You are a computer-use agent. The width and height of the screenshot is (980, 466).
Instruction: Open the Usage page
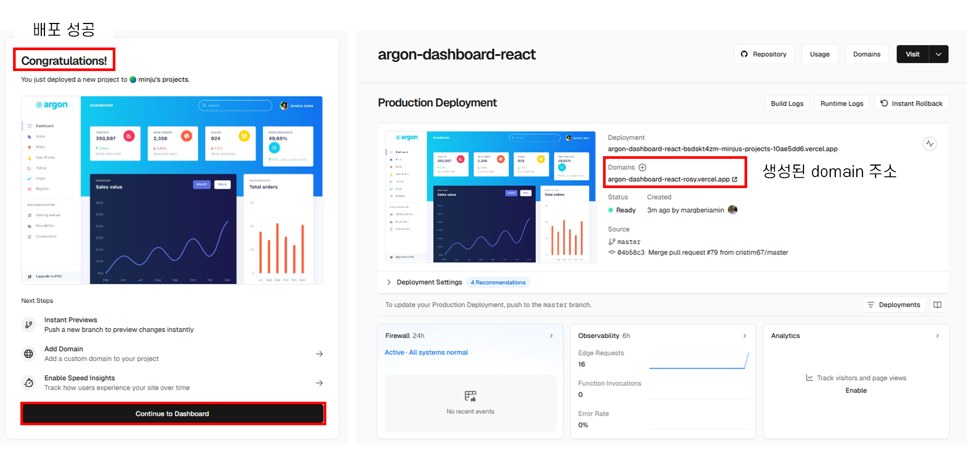820,54
